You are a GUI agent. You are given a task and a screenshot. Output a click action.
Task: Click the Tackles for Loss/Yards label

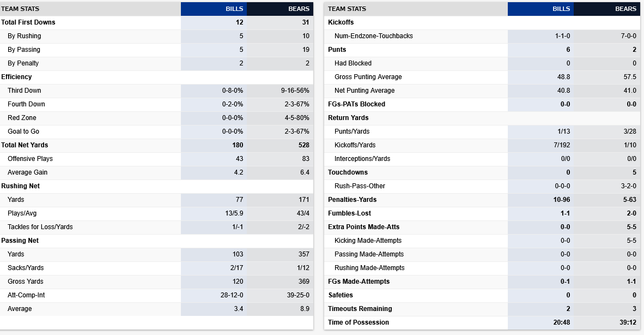tap(40, 227)
